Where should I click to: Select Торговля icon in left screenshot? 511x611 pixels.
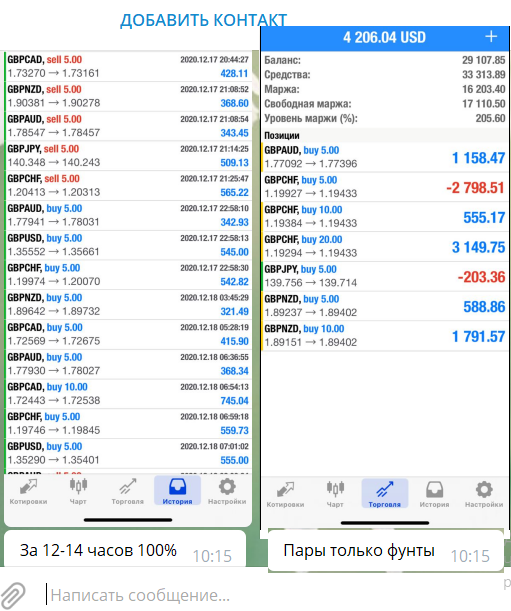point(127,492)
